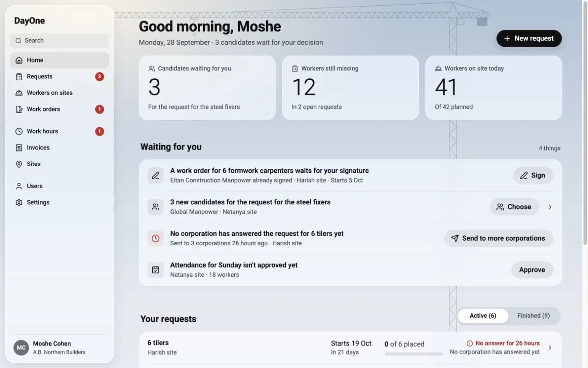This screenshot has width=588, height=368.
Task: Click the "A.B. Northern Builders" company name
Action: point(59,352)
